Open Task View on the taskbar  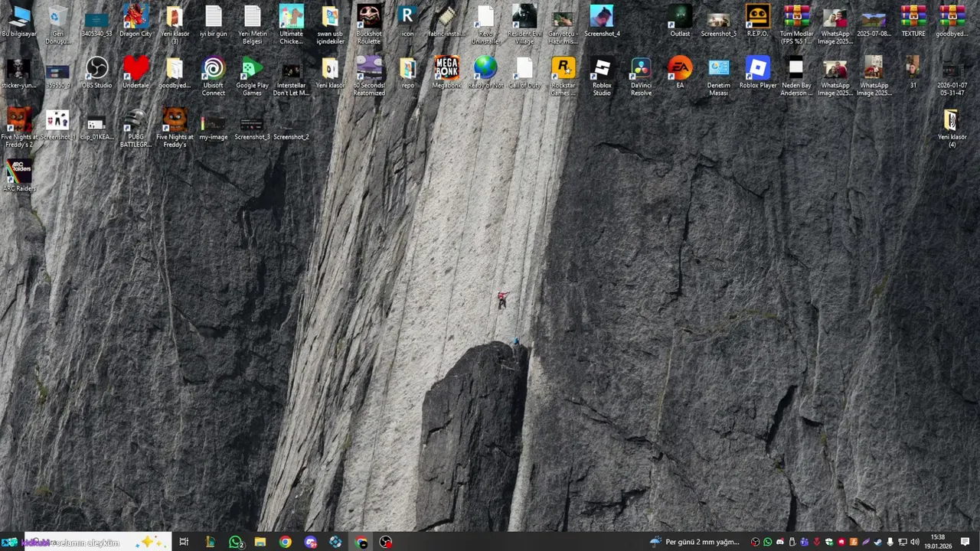(x=184, y=542)
